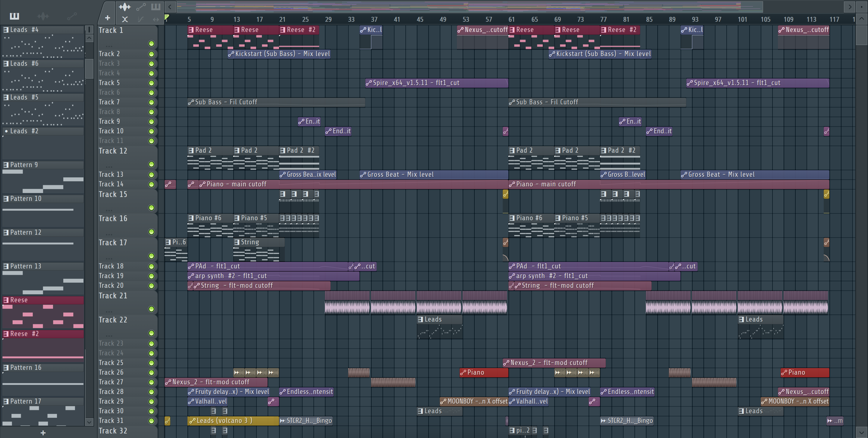Screen dimensions: 868x438
Task: Click the X icon below the waveform icon
Action: (x=125, y=19)
